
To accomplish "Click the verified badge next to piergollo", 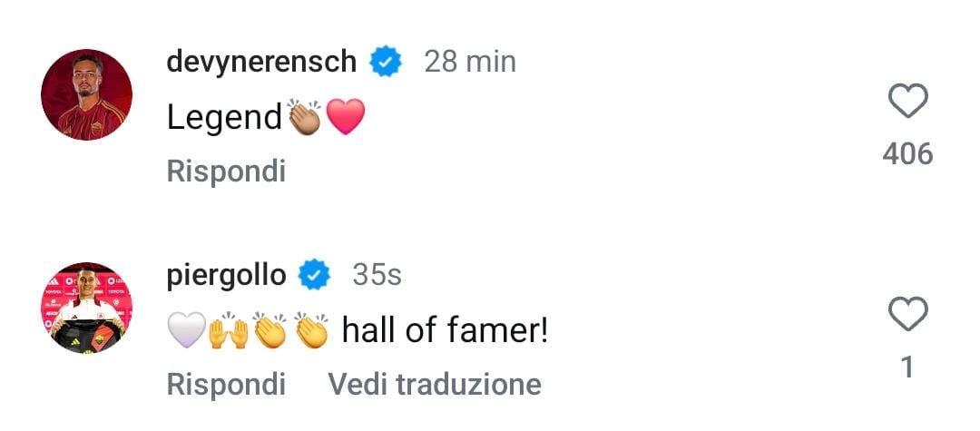I will click(x=315, y=275).
